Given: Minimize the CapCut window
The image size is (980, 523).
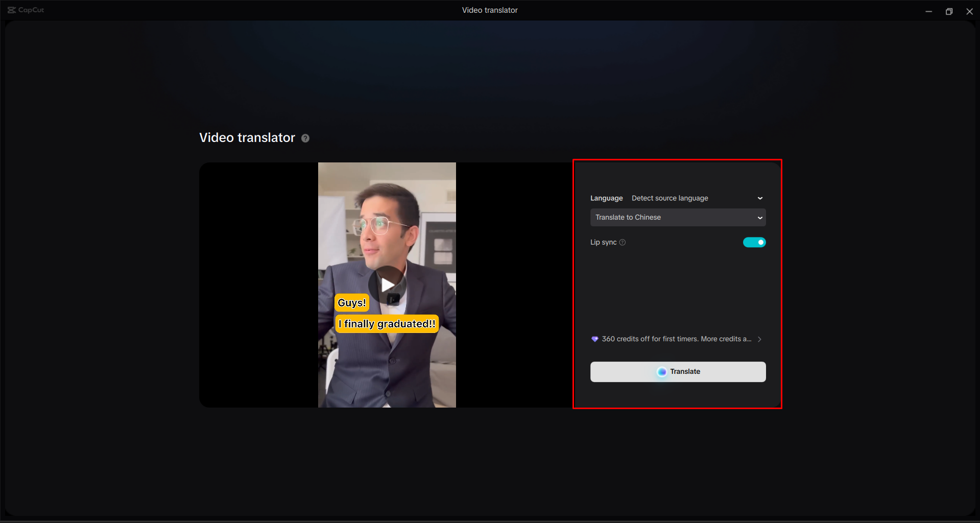Looking at the screenshot, I should [x=928, y=11].
